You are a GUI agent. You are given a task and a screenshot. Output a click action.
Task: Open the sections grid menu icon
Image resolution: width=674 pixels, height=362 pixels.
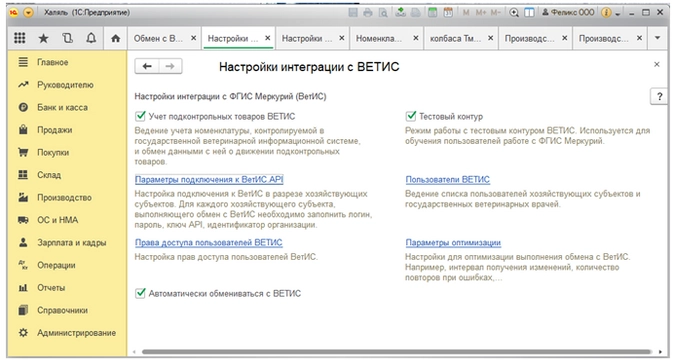click(x=20, y=38)
